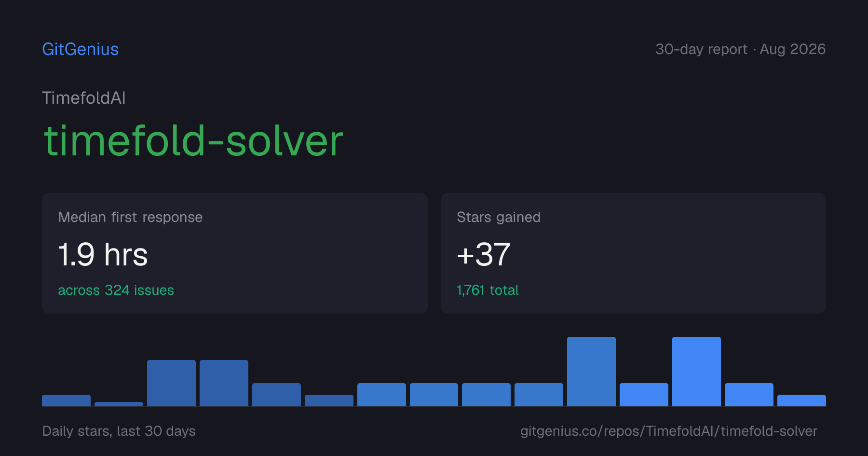Open the Stars gained card
The height and width of the screenshot is (456, 868).
(x=633, y=253)
